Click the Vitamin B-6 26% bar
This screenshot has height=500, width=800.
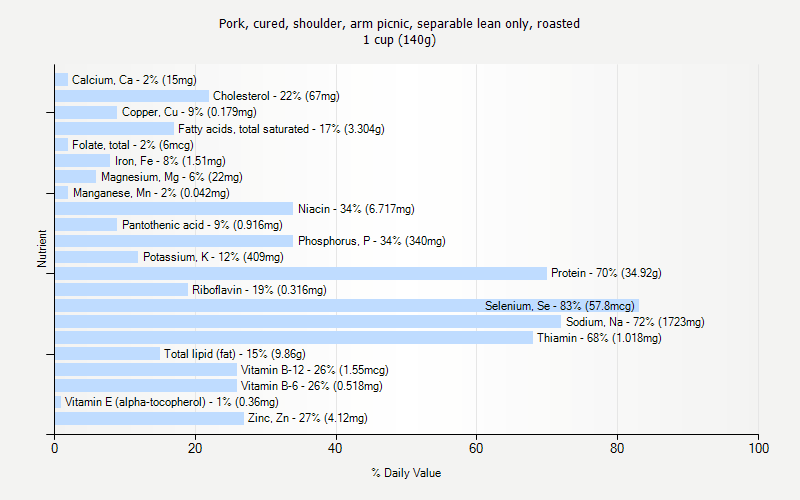146,386
